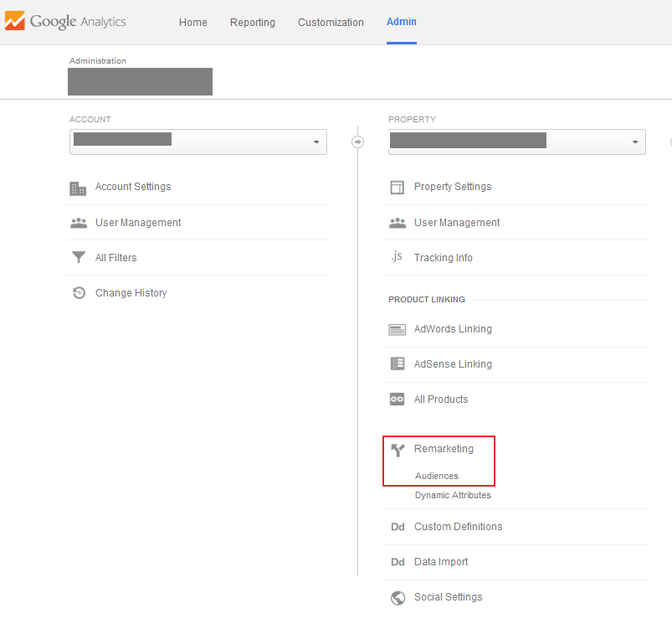Image resolution: width=672 pixels, height=634 pixels.
Task: Switch to the Customization tab
Action: (331, 23)
